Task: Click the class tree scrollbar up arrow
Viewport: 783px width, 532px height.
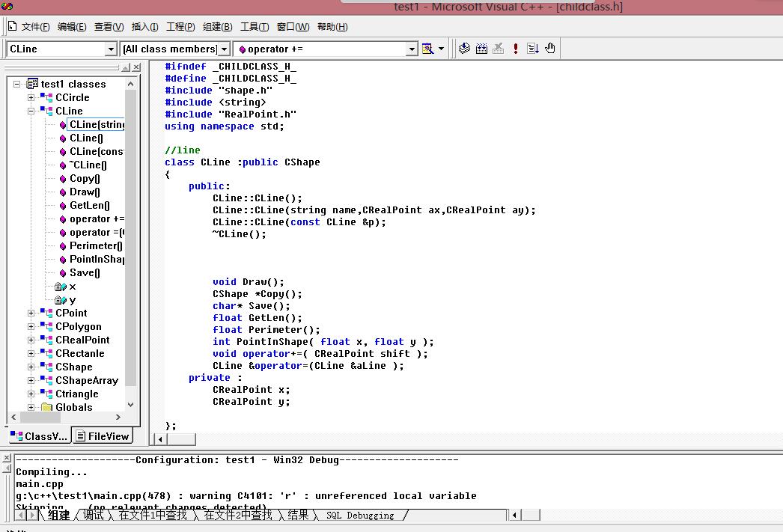Action: (130, 84)
